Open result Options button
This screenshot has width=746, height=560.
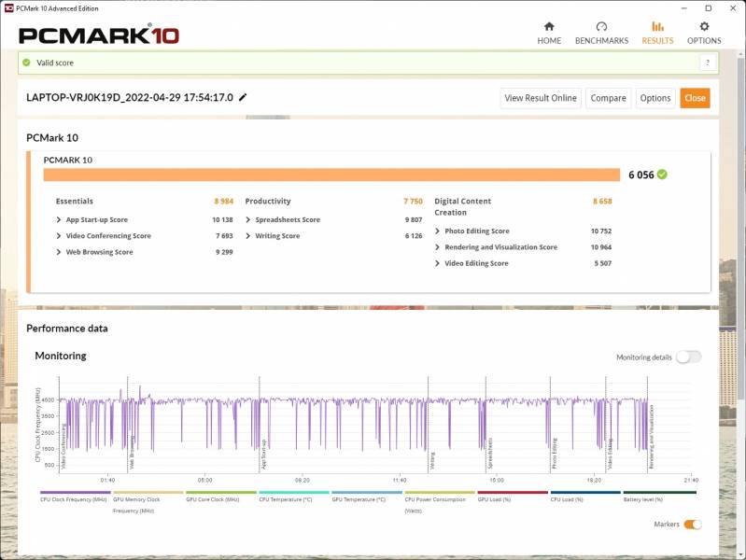[x=655, y=98]
